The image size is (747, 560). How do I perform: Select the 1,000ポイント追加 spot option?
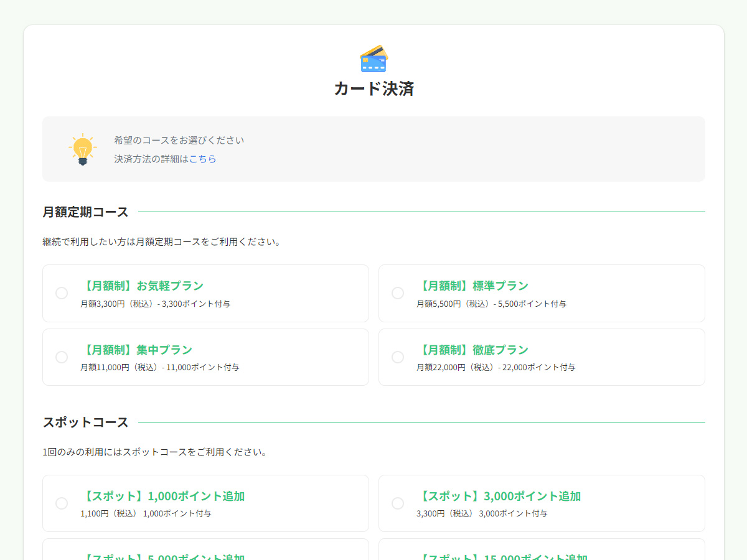click(61, 503)
